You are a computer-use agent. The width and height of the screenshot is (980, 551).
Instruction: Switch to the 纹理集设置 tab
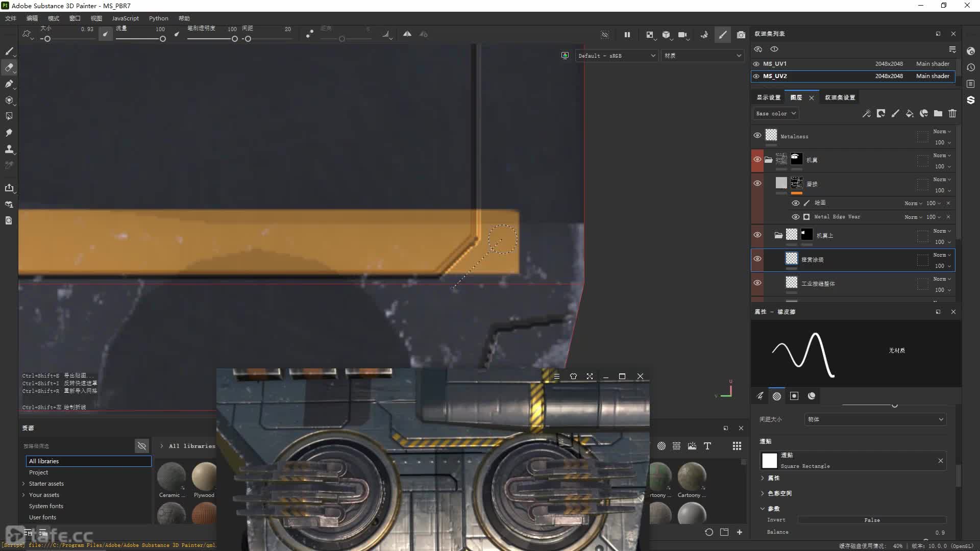click(840, 97)
